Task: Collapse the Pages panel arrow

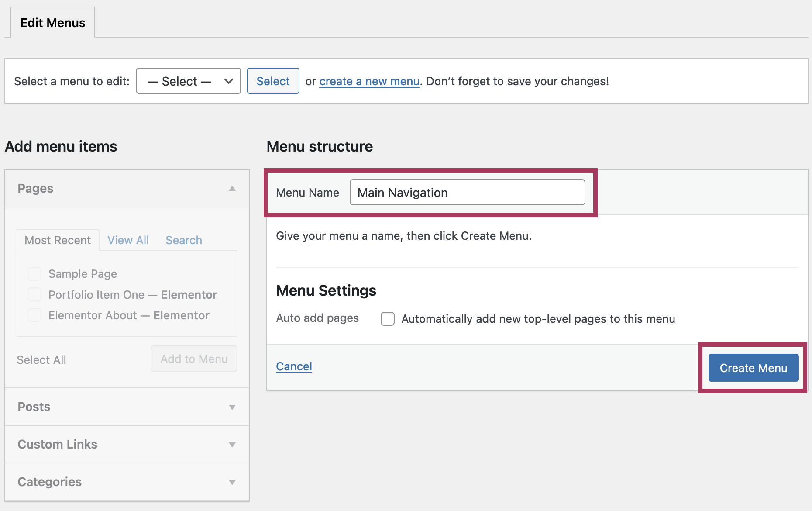Action: 232,189
